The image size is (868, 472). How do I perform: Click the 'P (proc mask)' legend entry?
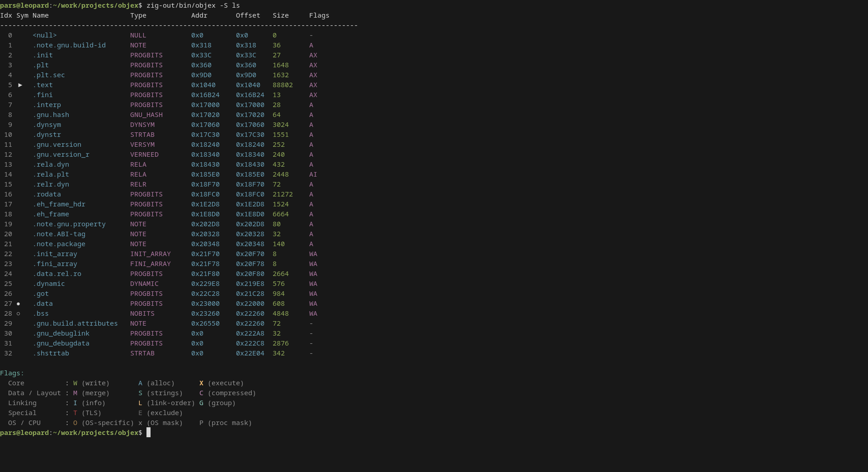coord(226,423)
